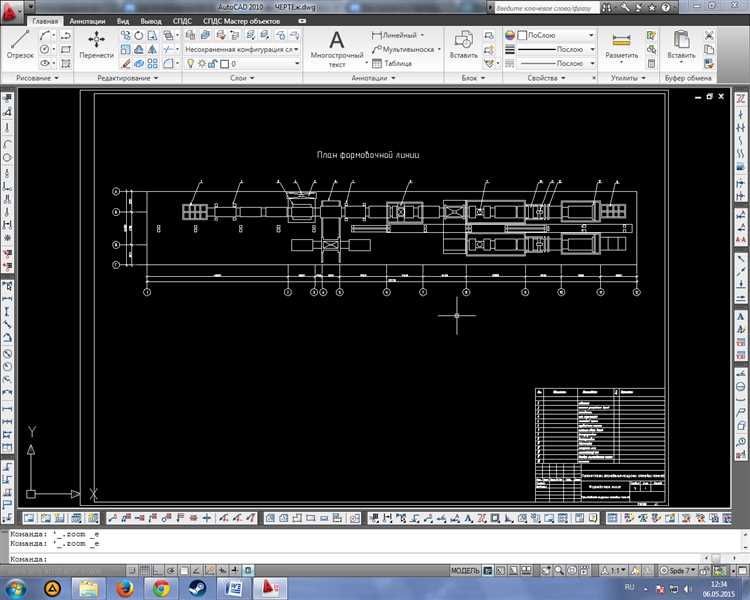Select the Erase pencil tool in Редактирование

125,63
